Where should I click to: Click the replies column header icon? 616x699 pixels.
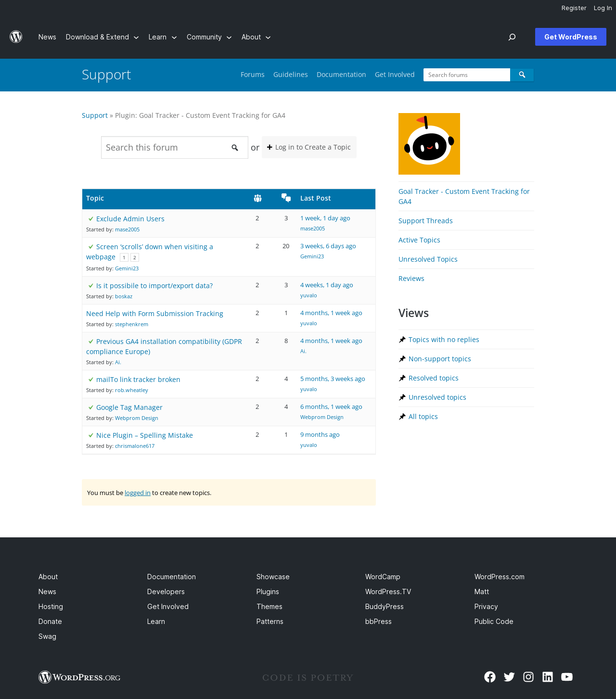pyautogui.click(x=286, y=198)
